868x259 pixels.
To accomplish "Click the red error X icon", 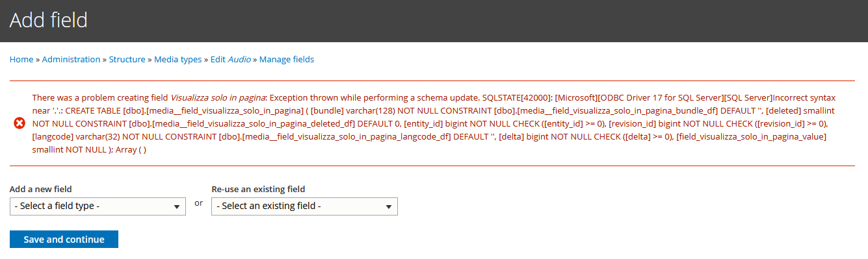I will click(19, 123).
